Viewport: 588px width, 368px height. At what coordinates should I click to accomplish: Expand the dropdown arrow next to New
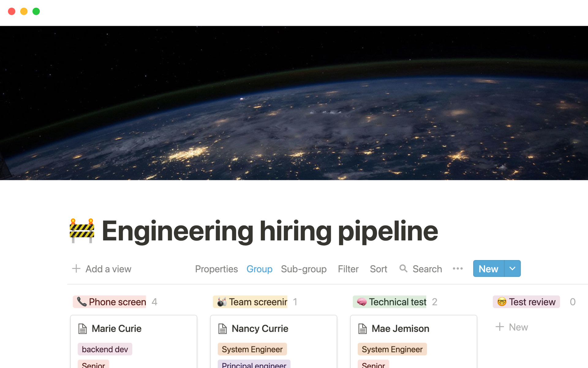pyautogui.click(x=512, y=269)
